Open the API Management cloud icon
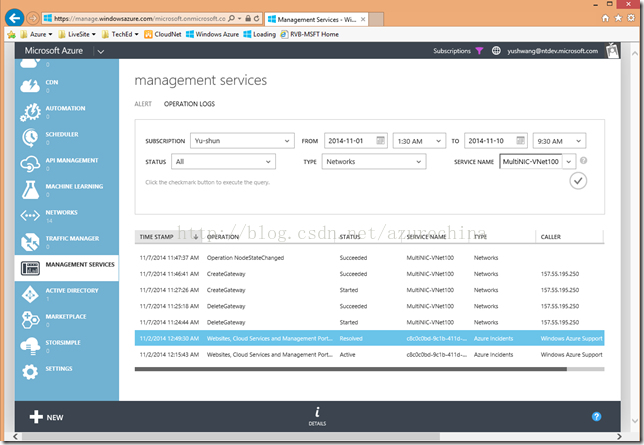 point(30,164)
